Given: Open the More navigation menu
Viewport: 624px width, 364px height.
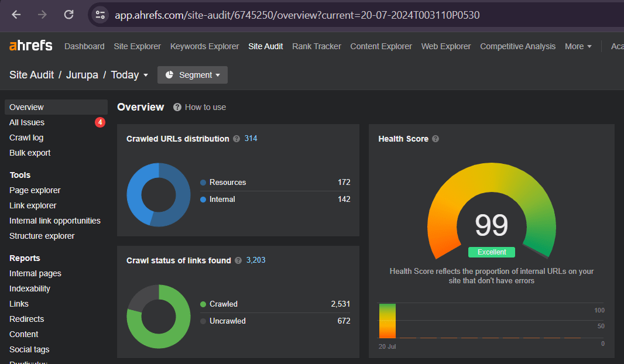Looking at the screenshot, I should [x=578, y=46].
